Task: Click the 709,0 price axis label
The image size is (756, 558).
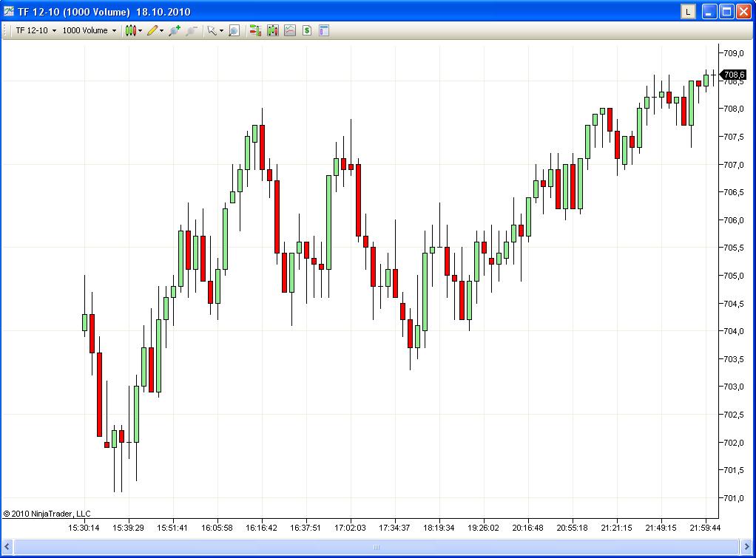Action: [734, 53]
